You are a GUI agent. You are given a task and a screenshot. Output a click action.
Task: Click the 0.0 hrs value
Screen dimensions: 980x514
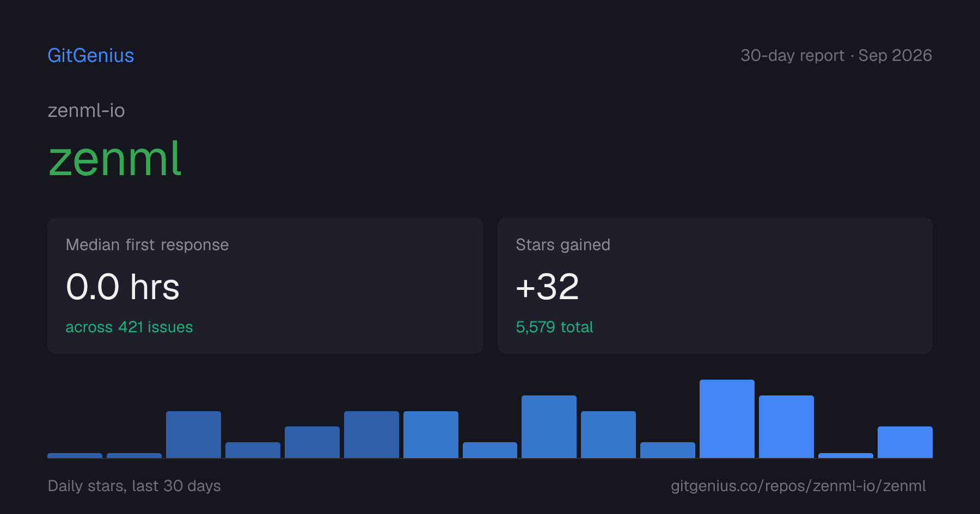pyautogui.click(x=122, y=287)
